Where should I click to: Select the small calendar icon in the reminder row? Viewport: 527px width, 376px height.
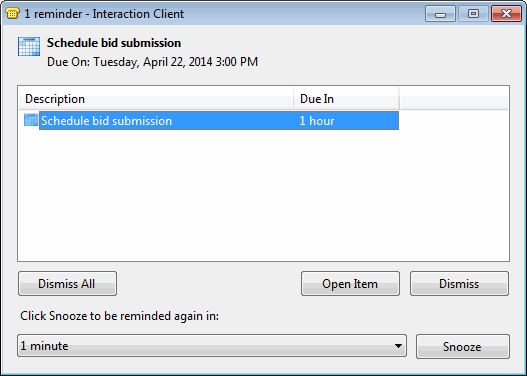click(31, 120)
